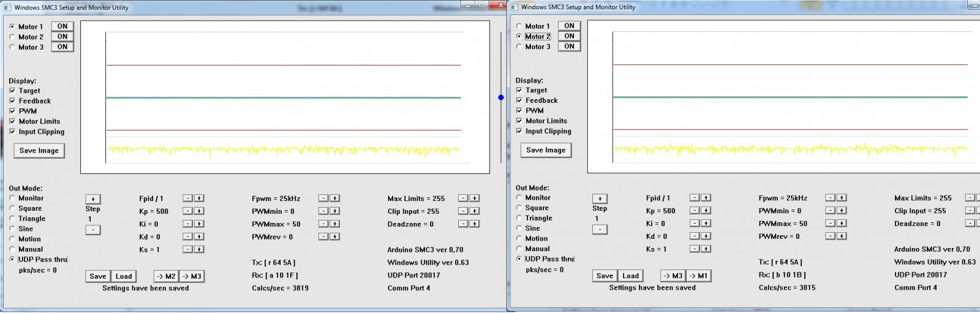Toggle Motor 3 ON button in left window
Image resolution: width=980 pixels, height=313 pixels.
pos(62,47)
